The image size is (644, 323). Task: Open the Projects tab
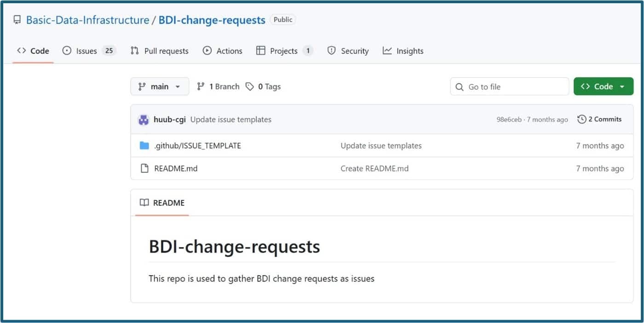284,51
